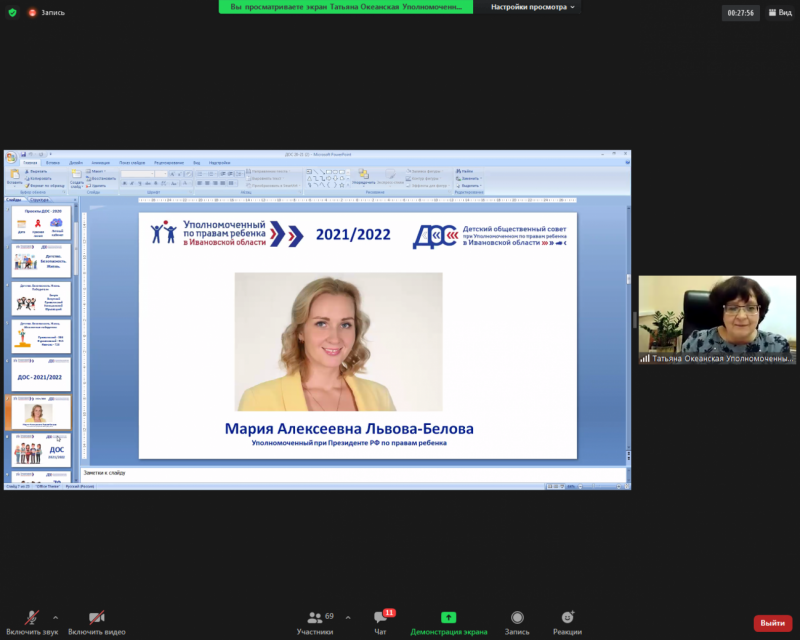
Task: Leave meeting with red Выйти button
Action: (x=772, y=623)
